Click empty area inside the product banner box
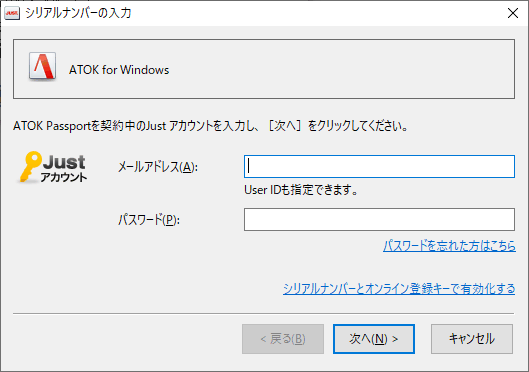 point(337,69)
